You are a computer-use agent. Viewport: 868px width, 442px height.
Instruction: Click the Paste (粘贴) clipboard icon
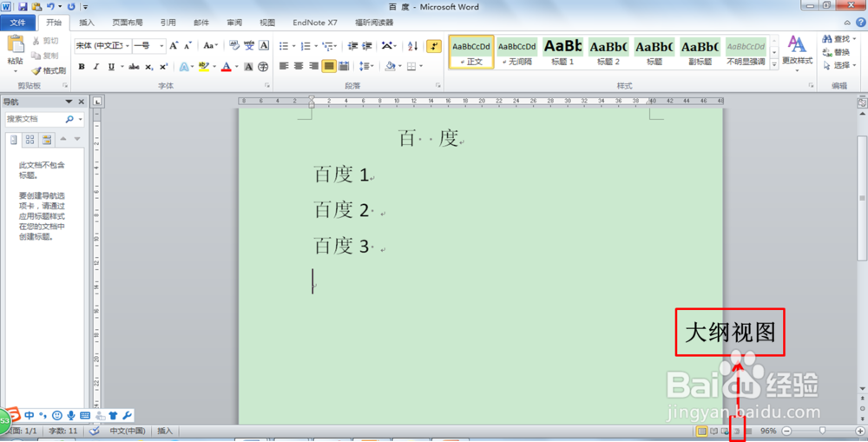point(16,45)
